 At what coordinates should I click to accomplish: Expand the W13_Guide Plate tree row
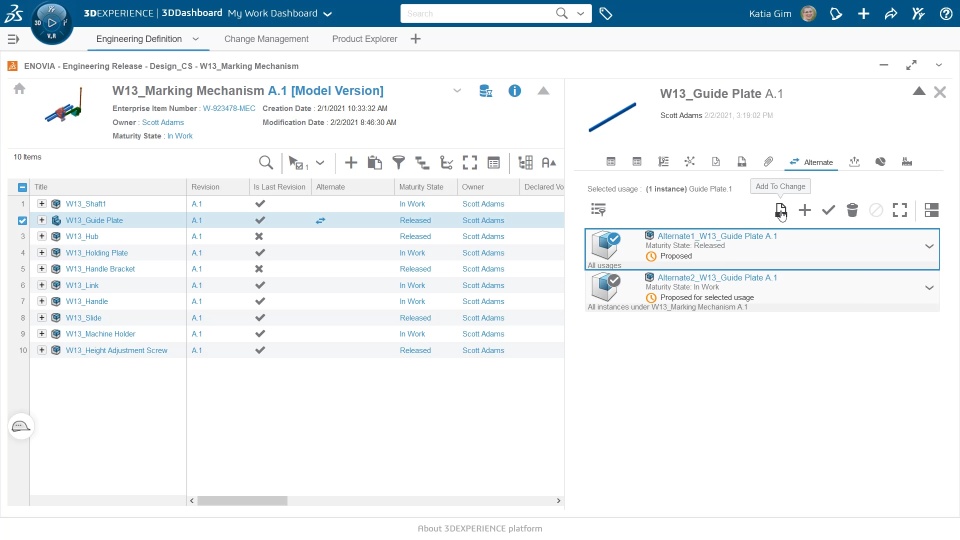pyautogui.click(x=42, y=220)
